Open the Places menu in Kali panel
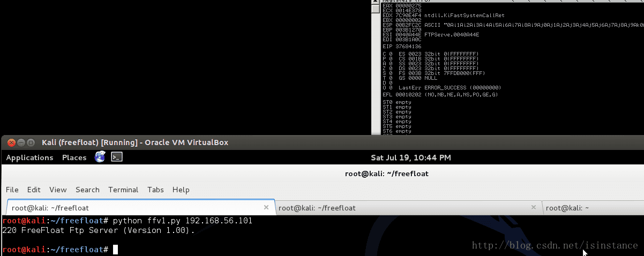The image size is (644, 256). (x=74, y=157)
